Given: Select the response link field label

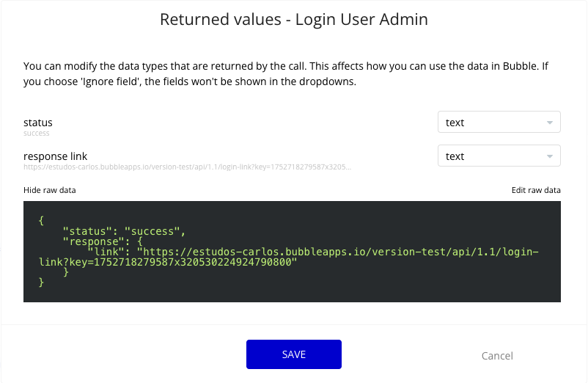Looking at the screenshot, I should [x=55, y=156].
